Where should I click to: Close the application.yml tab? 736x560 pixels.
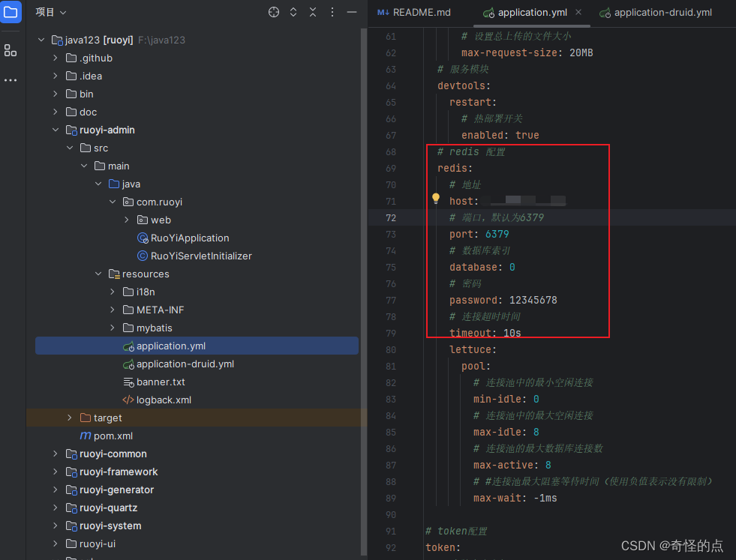click(578, 12)
